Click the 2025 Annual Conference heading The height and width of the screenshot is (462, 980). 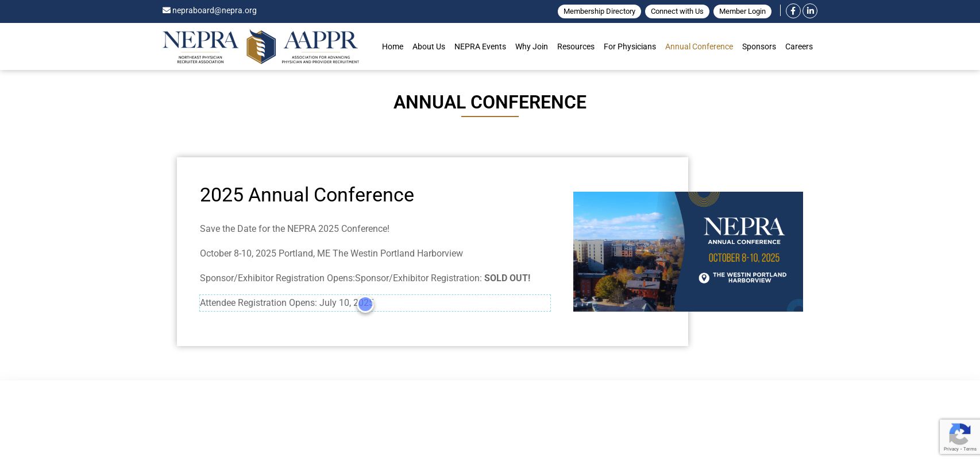(x=307, y=195)
